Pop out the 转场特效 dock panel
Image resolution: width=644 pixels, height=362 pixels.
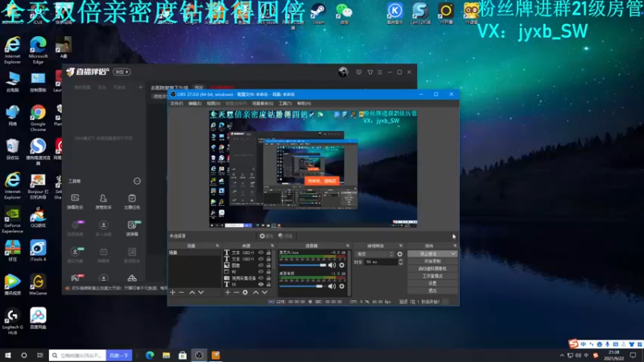tap(401, 246)
